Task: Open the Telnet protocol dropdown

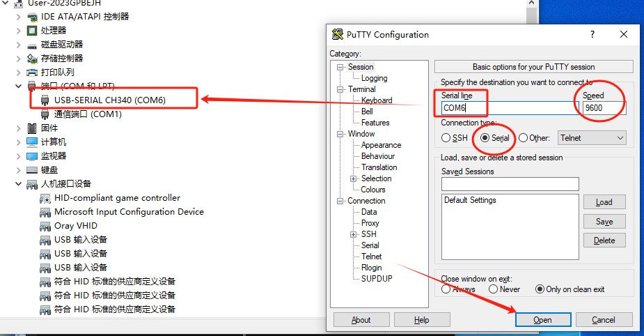Action: point(592,138)
